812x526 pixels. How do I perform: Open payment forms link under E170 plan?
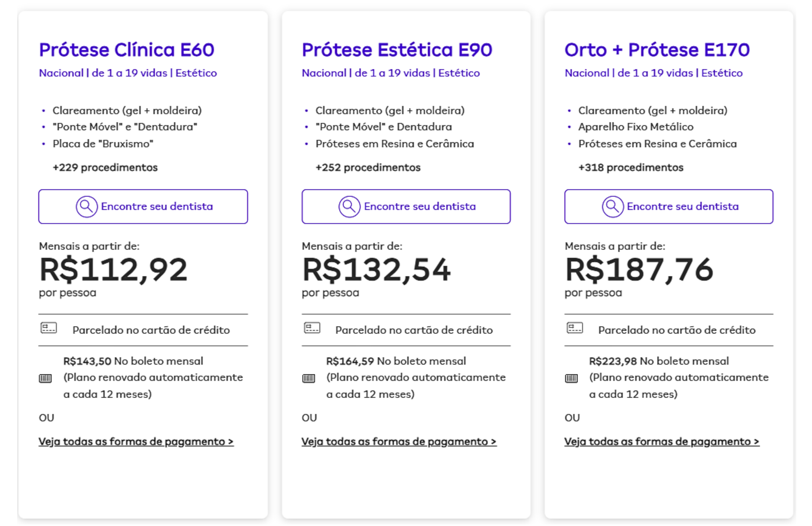click(x=662, y=441)
